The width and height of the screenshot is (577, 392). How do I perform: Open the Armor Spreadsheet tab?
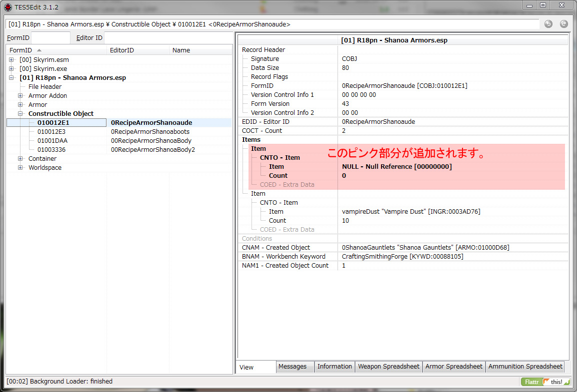453,367
